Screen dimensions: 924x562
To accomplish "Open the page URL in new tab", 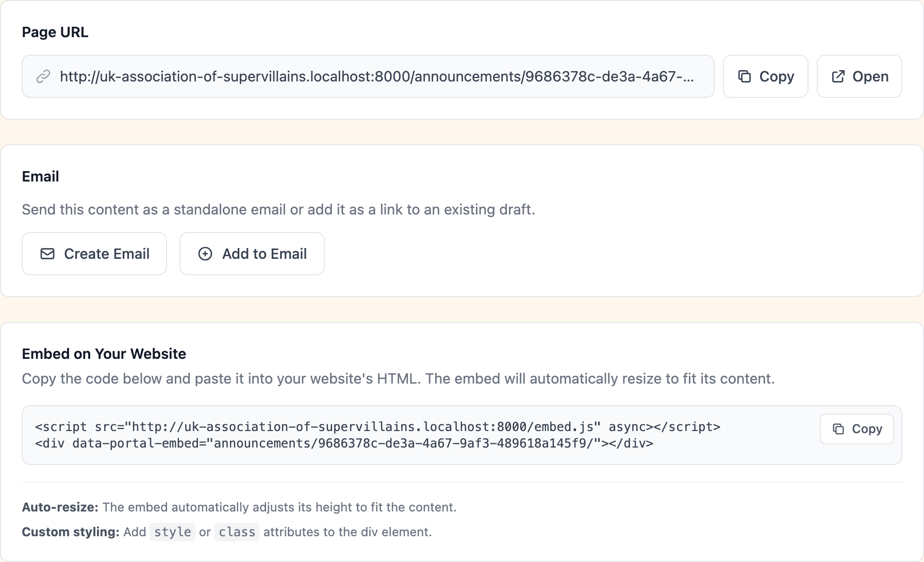I will pos(859,76).
